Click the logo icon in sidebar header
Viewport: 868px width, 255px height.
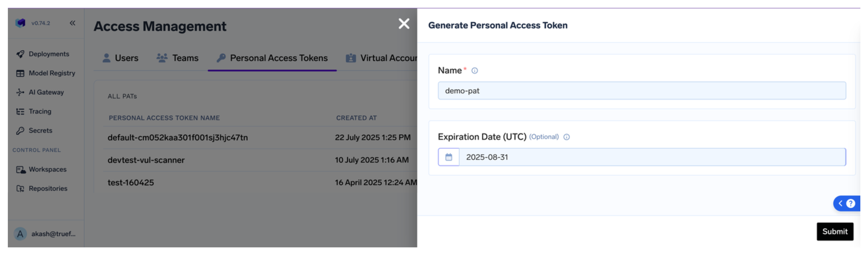21,23
